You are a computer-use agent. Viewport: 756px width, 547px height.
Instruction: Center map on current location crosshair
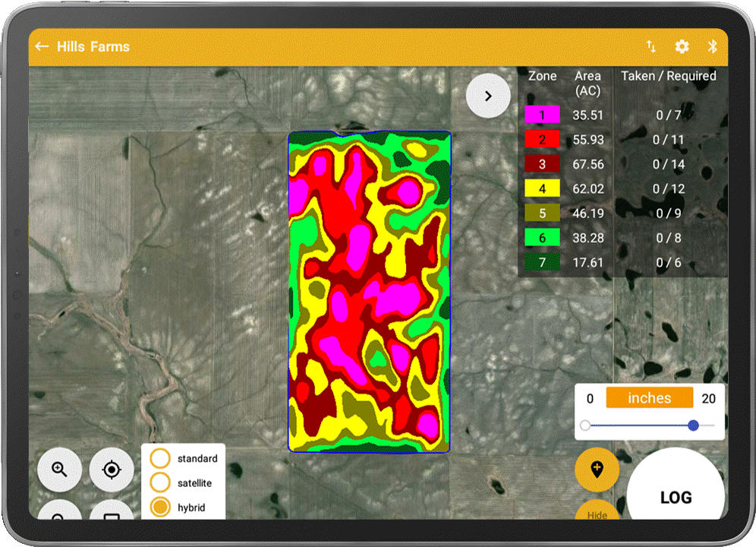coord(112,470)
